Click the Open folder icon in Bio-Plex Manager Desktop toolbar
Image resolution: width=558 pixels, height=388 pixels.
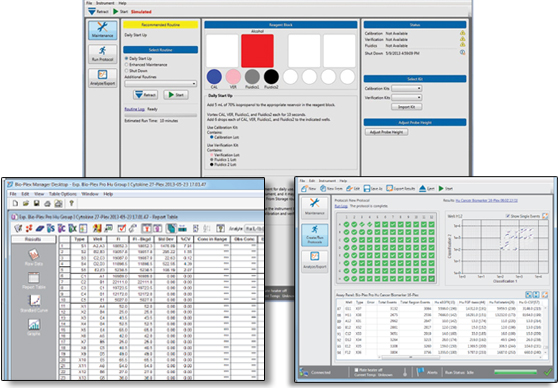(26, 203)
